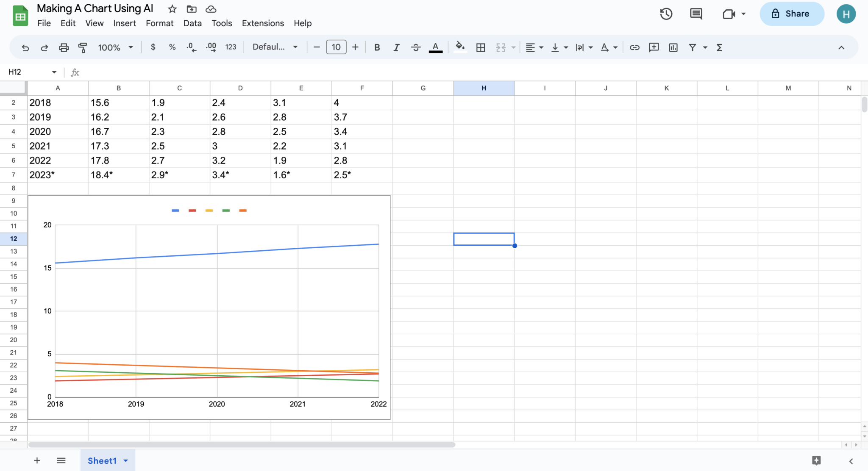This screenshot has width=868, height=471.
Task: Open the font family dropdown
Action: click(274, 47)
